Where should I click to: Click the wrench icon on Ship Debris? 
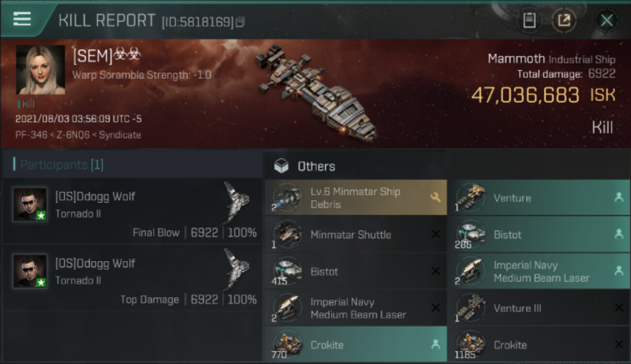[x=435, y=197]
